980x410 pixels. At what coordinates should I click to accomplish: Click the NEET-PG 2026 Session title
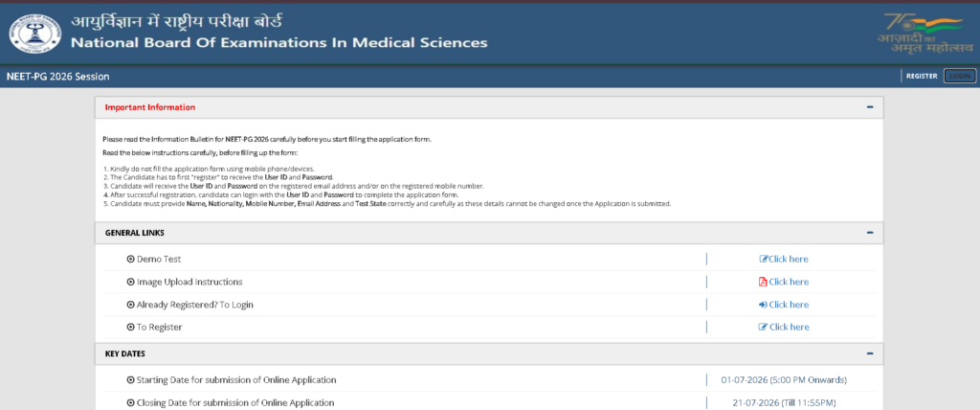point(58,77)
